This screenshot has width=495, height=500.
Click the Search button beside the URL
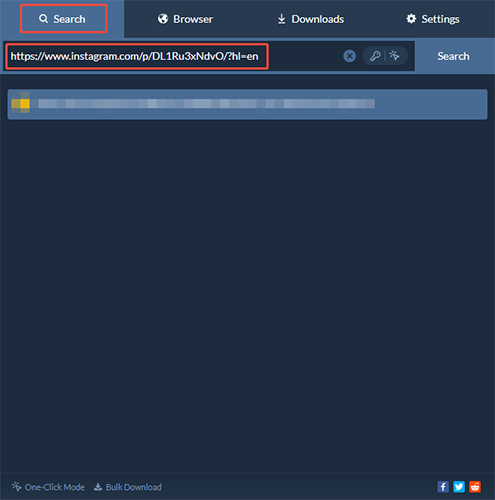454,56
